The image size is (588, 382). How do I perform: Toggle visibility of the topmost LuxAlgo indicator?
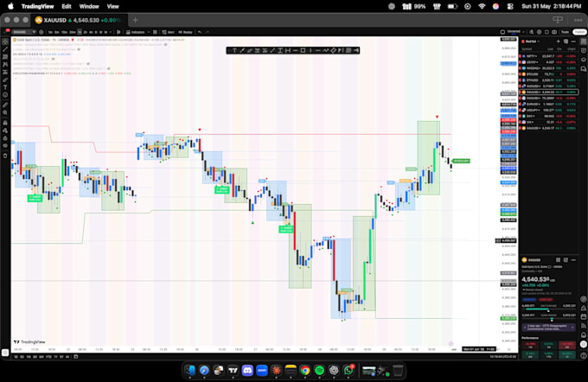165,45
